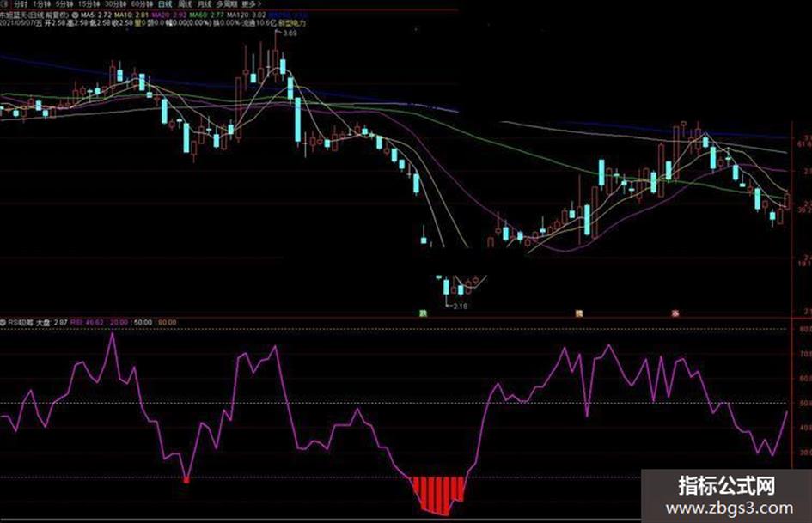Click the orange event marker in the middle
The height and width of the screenshot is (523, 812).
point(579,313)
